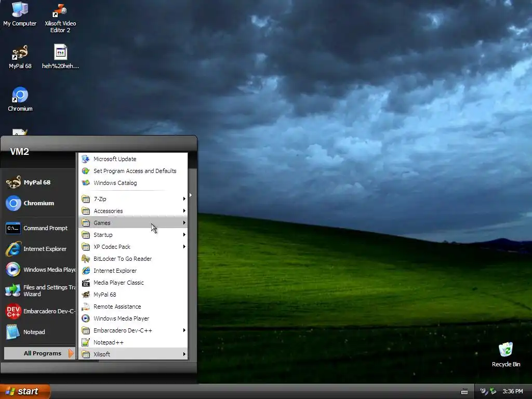Screen dimensions: 532x399
Task: Click the Start button
Action: (x=25, y=391)
